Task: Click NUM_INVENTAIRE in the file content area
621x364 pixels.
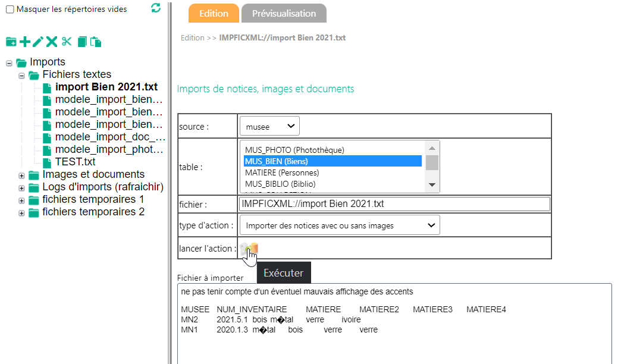Action: [252, 309]
